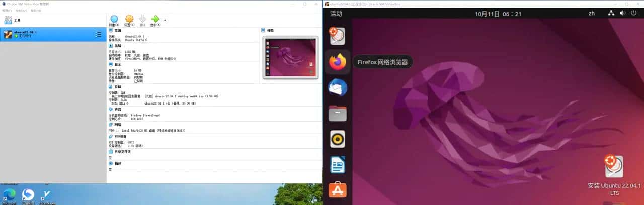Viewport: 644px width, 205px height.
Task: Click the General (常规) section header
Action: [x=119, y=31]
